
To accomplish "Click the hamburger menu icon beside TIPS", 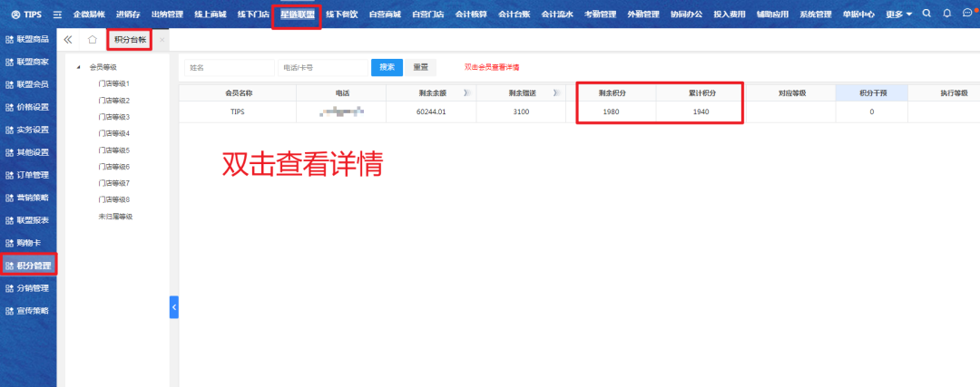I will pyautogui.click(x=58, y=15).
